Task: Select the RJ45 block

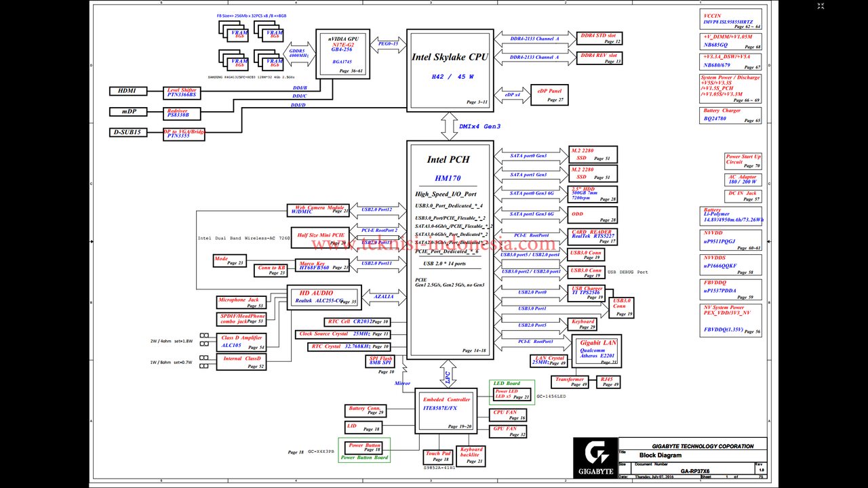Action: click(x=608, y=382)
